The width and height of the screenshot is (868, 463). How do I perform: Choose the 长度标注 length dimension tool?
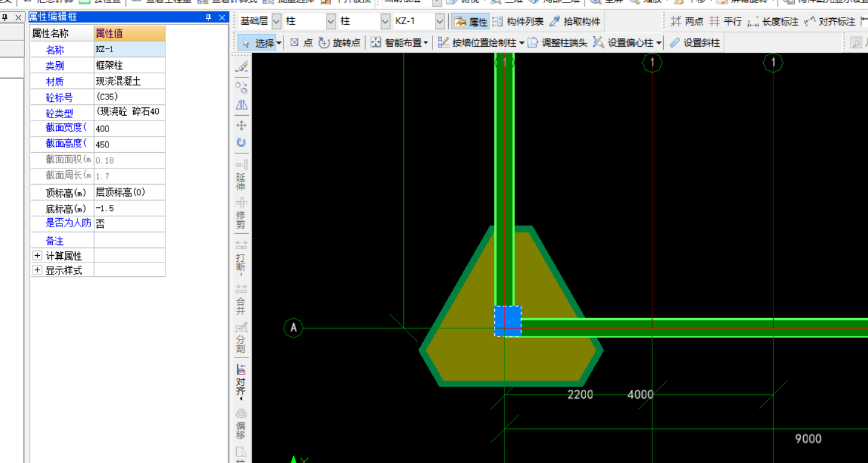click(773, 22)
